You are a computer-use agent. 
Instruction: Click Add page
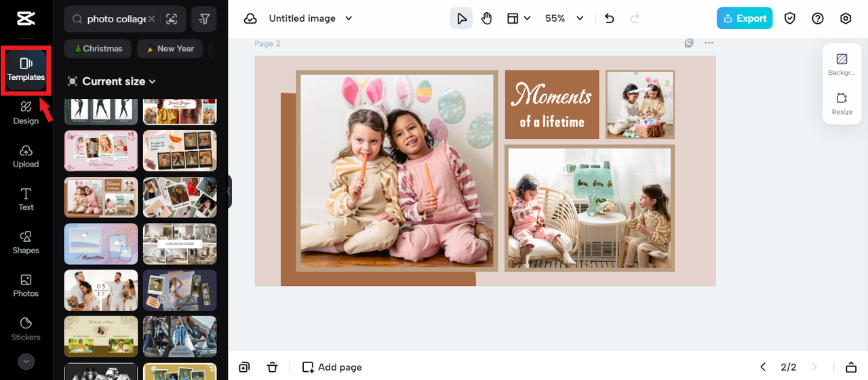point(332,367)
